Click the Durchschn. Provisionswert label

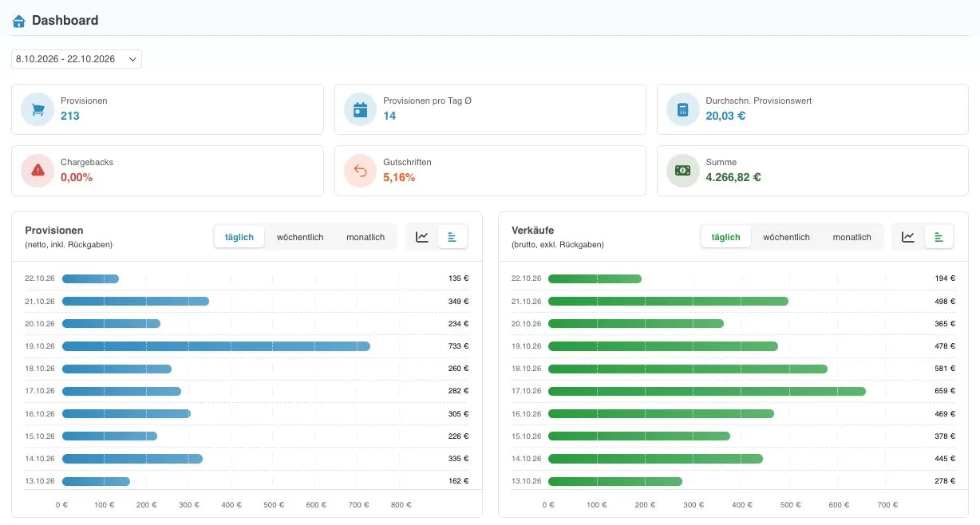[x=759, y=101]
